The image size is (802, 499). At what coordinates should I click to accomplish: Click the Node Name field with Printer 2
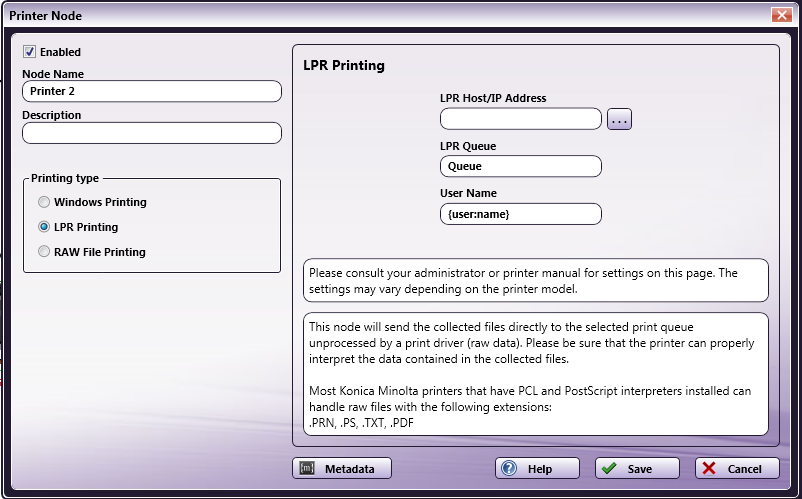pos(152,92)
